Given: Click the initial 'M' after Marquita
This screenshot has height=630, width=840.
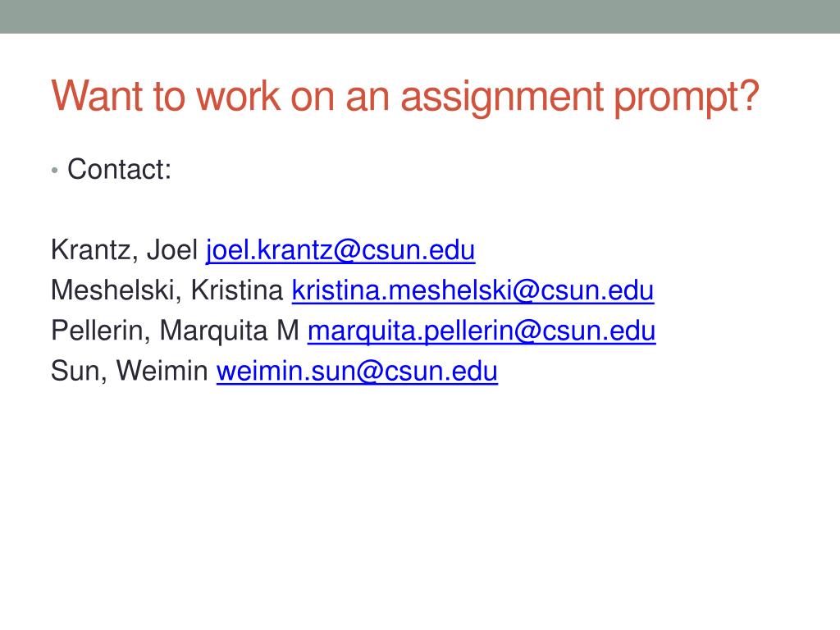Looking at the screenshot, I should click(288, 330).
